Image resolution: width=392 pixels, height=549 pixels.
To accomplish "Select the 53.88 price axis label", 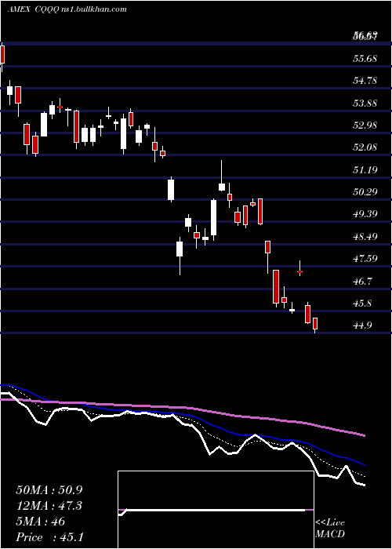I will coord(365,104).
